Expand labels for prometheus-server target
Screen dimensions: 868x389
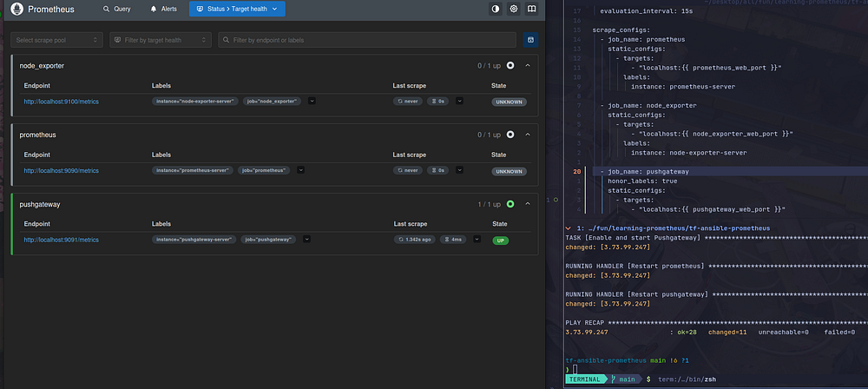[x=300, y=171]
